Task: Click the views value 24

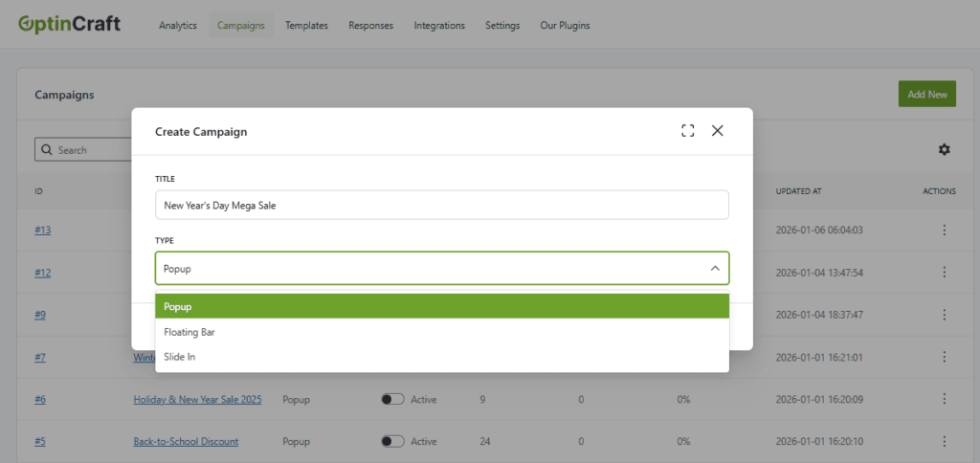Action: pos(485,441)
